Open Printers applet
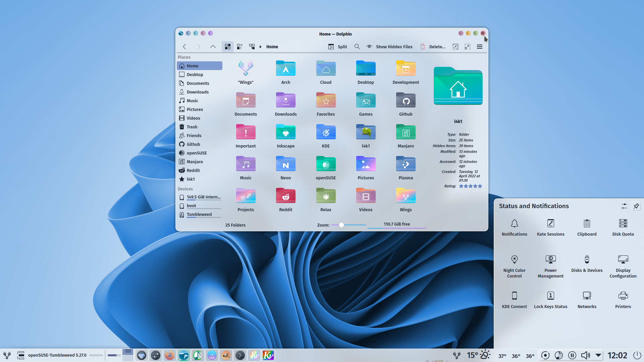The width and height of the screenshot is (644, 362). click(623, 300)
